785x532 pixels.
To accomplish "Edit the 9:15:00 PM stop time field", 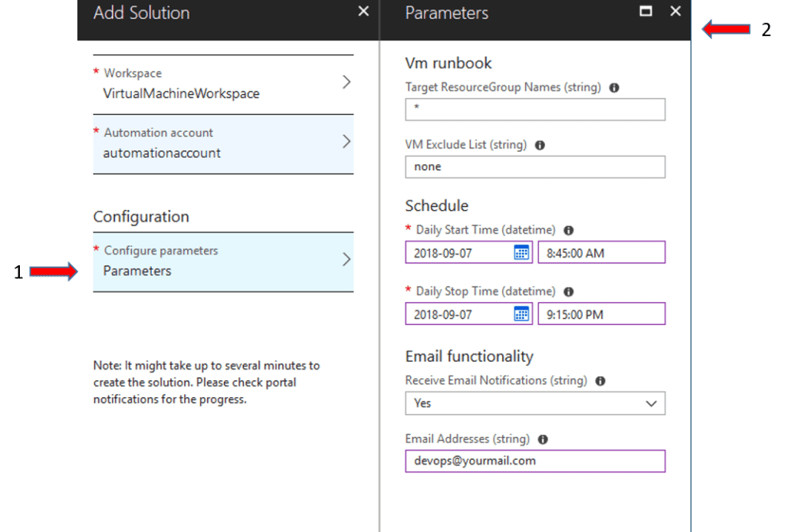I will (602, 313).
